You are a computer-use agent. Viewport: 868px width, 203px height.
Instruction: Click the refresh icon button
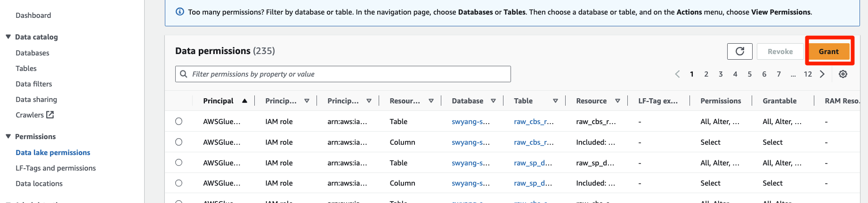740,51
